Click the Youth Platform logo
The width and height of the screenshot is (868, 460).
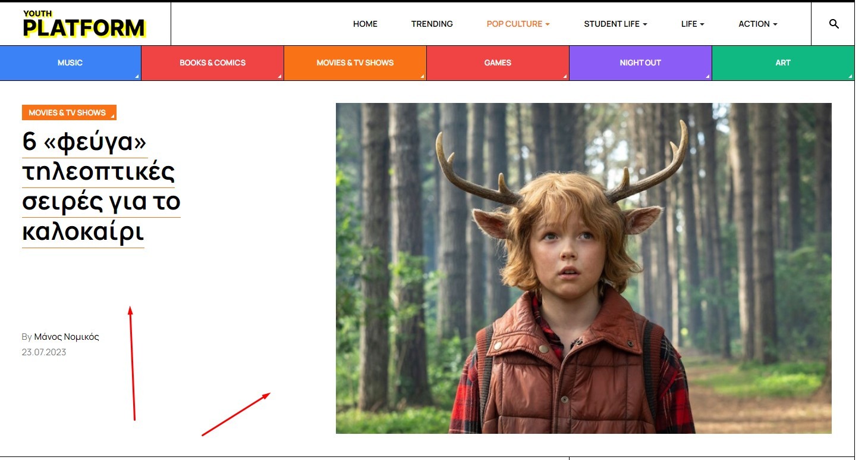tap(84, 24)
